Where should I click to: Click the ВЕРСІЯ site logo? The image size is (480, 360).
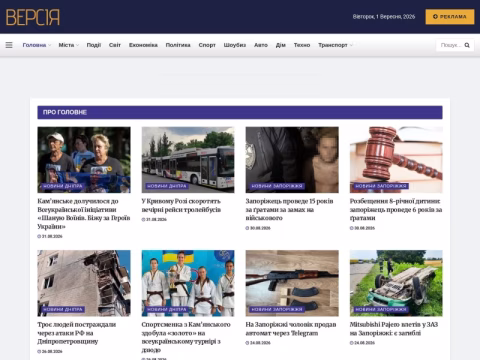[33, 17]
